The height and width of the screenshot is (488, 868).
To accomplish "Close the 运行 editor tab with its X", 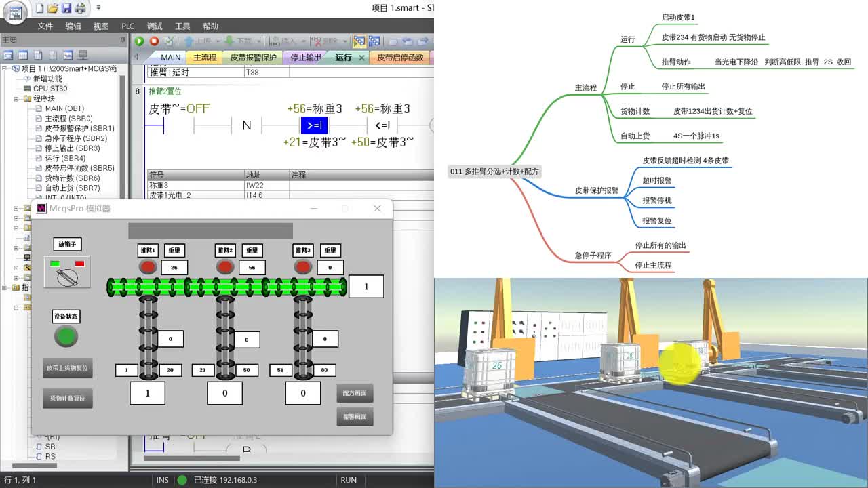I will point(361,58).
